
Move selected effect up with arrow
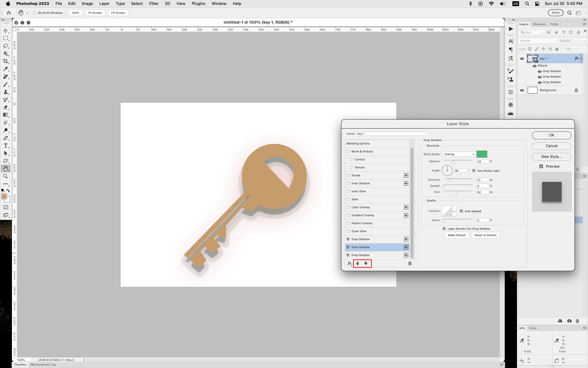pyautogui.click(x=357, y=263)
